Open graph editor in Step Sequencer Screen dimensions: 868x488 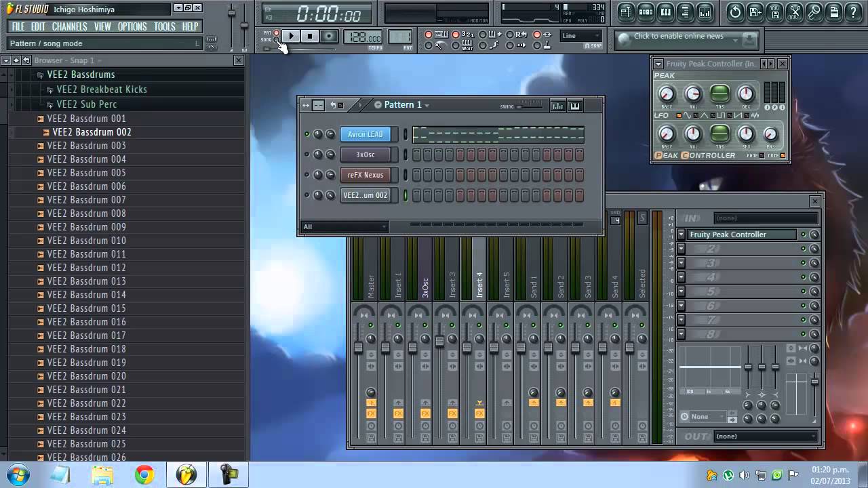(557, 106)
